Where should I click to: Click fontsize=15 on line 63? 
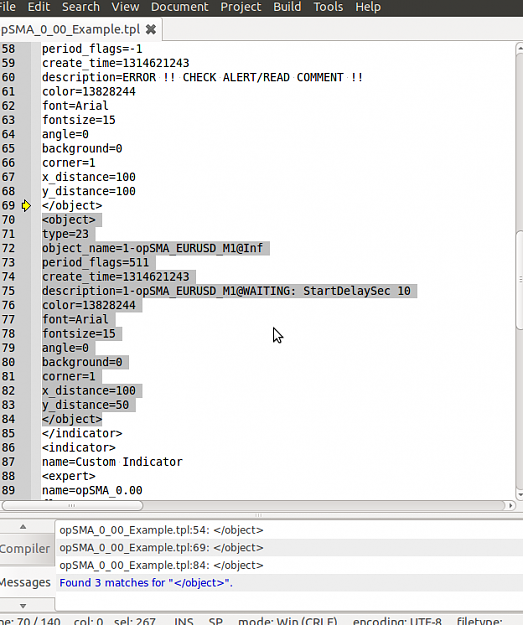79,120
